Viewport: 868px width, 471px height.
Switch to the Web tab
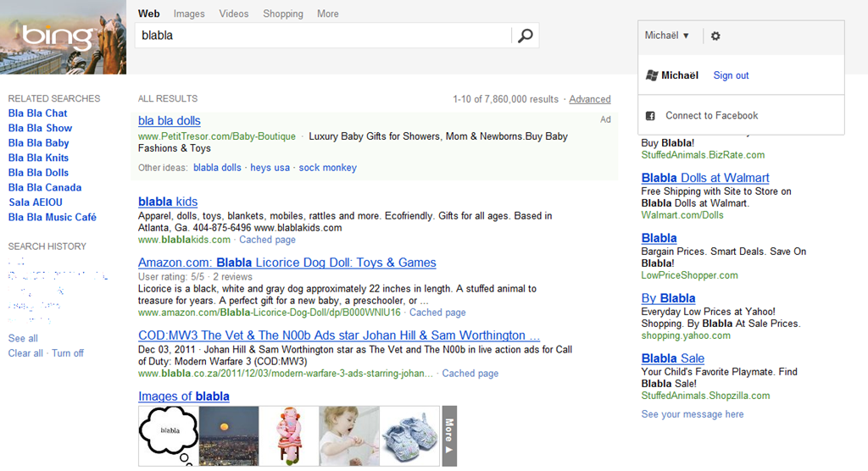[x=149, y=14]
